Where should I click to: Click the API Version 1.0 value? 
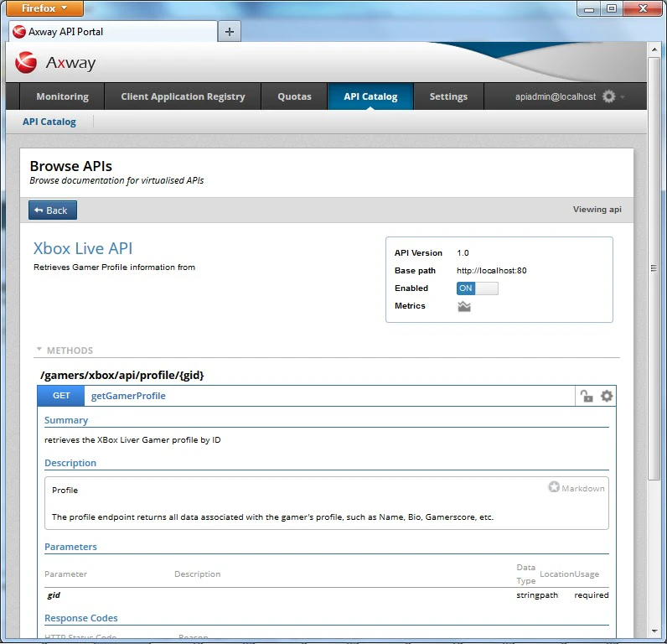pos(463,253)
